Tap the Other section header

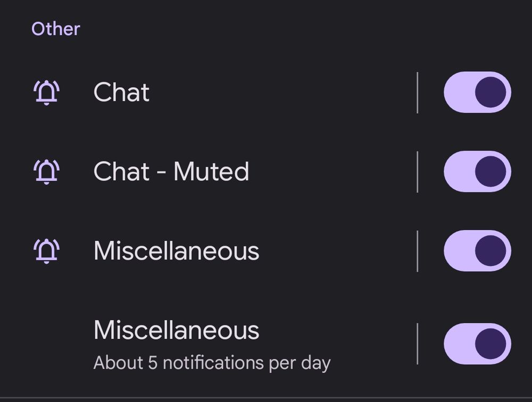(56, 28)
